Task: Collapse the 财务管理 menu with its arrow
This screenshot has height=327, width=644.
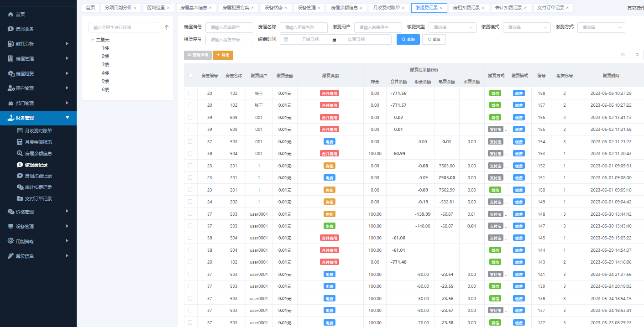Action: tap(68, 118)
